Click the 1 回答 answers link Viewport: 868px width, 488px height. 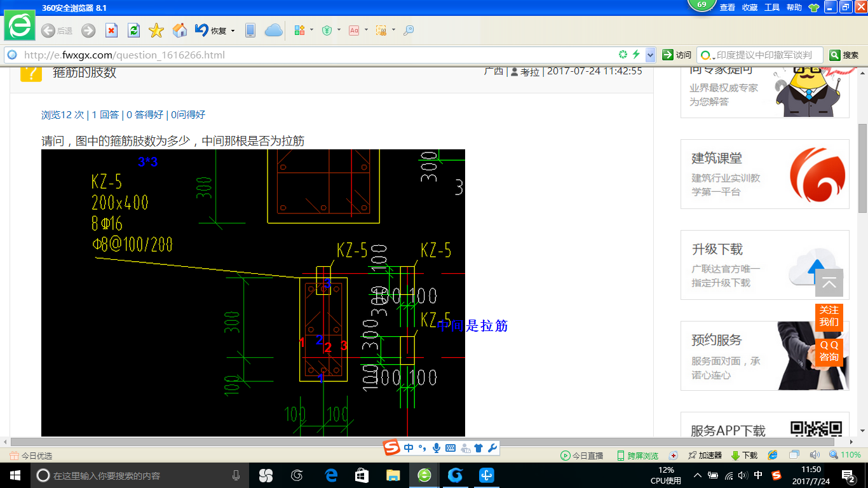tap(105, 115)
